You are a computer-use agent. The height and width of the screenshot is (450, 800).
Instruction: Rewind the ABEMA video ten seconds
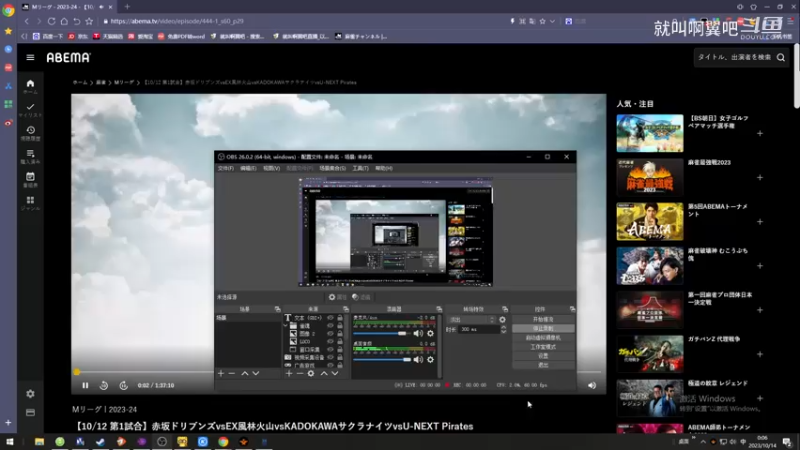pos(104,386)
